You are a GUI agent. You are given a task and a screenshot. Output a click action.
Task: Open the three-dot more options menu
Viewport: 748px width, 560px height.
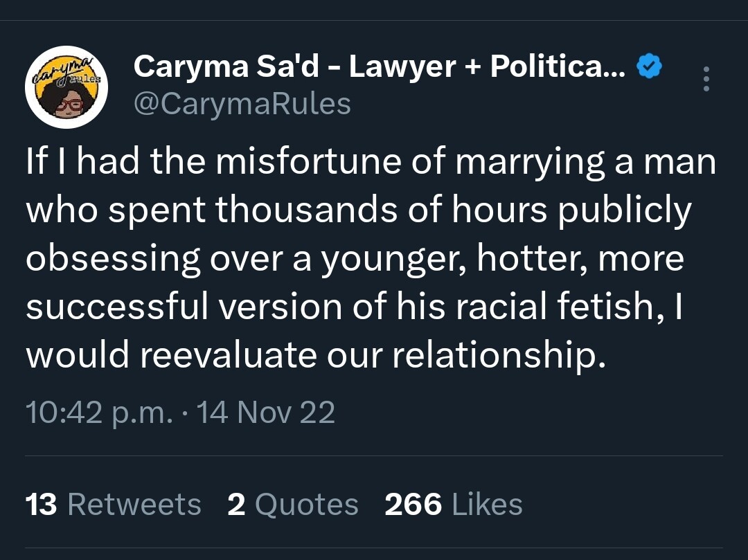tap(706, 79)
